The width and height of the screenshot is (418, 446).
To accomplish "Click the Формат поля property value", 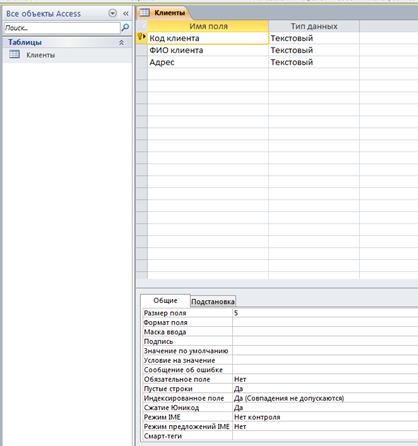I will coord(325,322).
